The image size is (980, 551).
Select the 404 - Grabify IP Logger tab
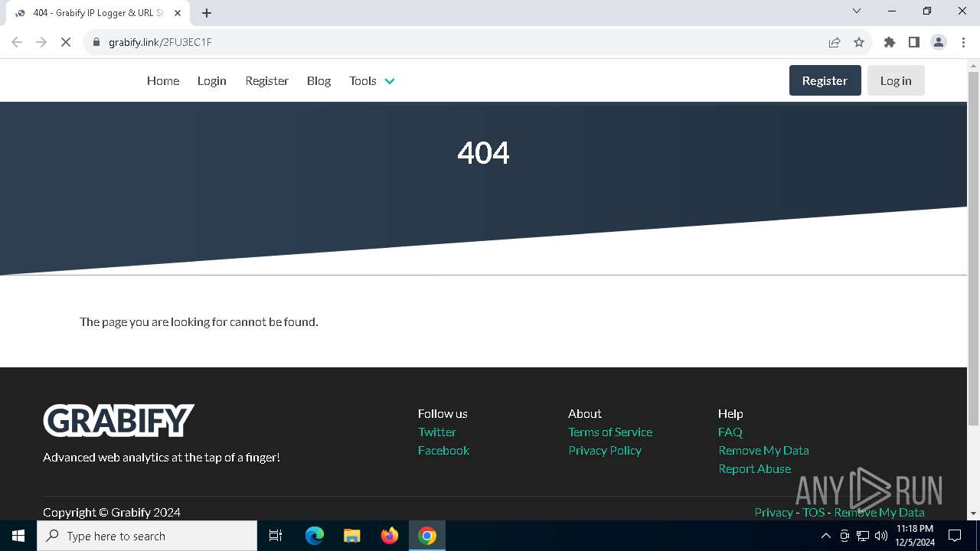[96, 13]
